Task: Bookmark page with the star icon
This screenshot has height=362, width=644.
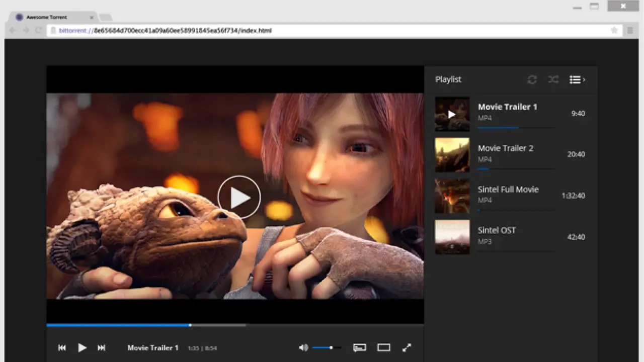Action: pos(614,31)
